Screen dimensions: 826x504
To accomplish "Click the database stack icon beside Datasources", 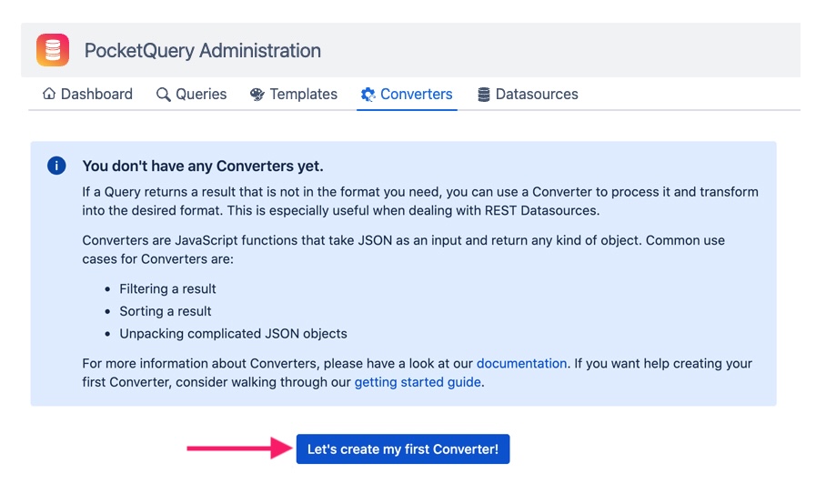I will click(484, 95).
